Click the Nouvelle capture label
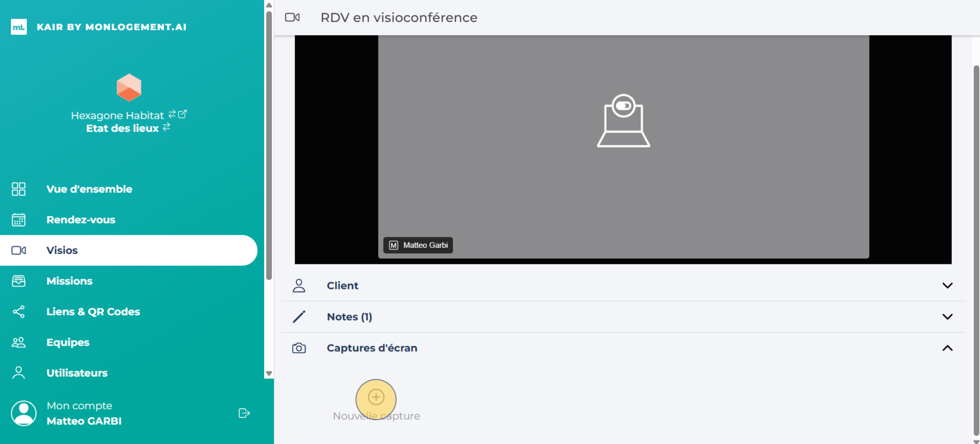This screenshot has height=444, width=980. pos(376,416)
